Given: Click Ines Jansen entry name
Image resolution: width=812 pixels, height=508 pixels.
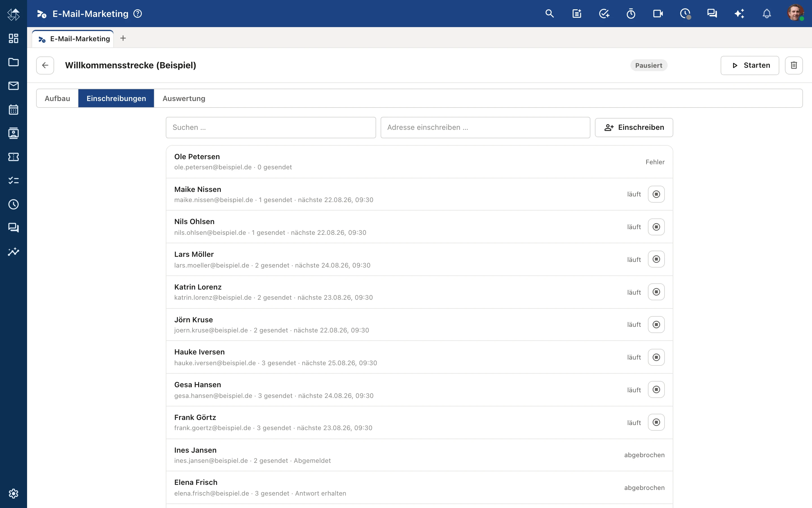Looking at the screenshot, I should [195, 450].
